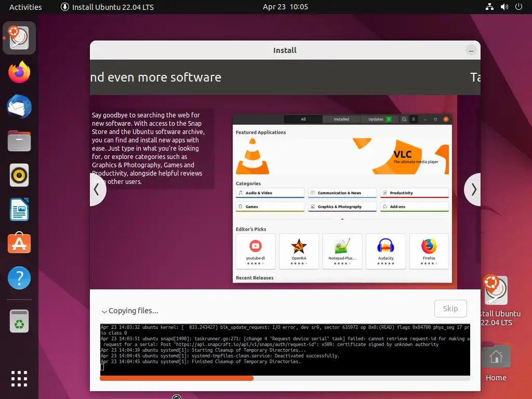Image resolution: width=532 pixels, height=399 pixels.
Task: Open the Communication & News category
Action: [x=342, y=193]
